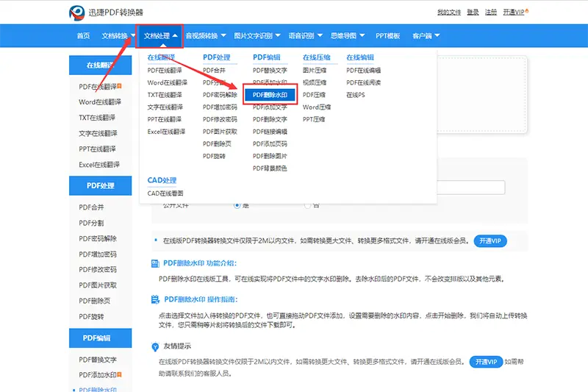Click the 迅捷PDF转换器 logo icon
588x392 pixels.
point(77,13)
